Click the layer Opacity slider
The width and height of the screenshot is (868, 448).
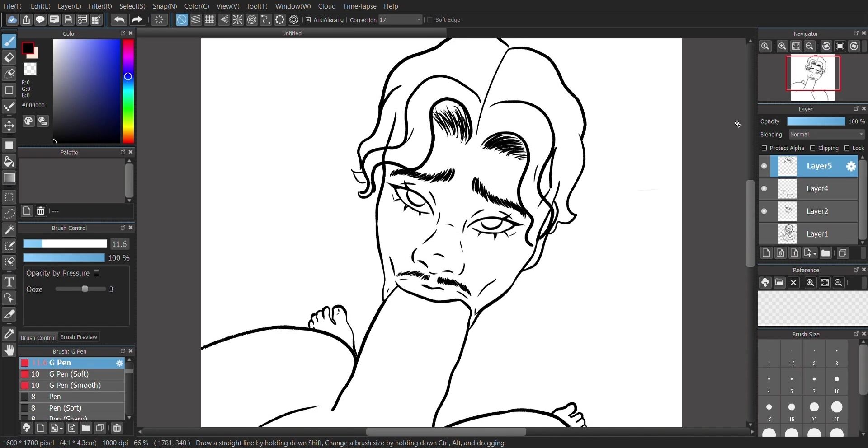click(816, 121)
